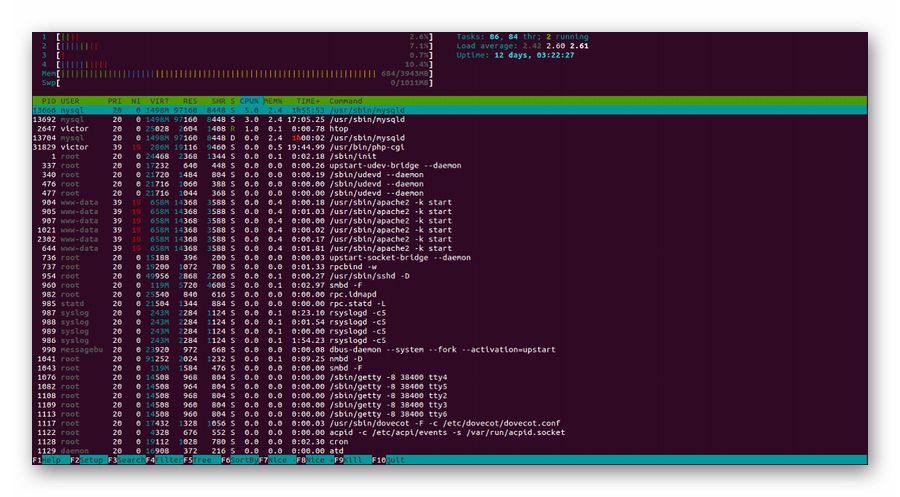Select the upstart-socket-bridge process row
The width and height of the screenshot is (900, 497).
(x=449, y=258)
